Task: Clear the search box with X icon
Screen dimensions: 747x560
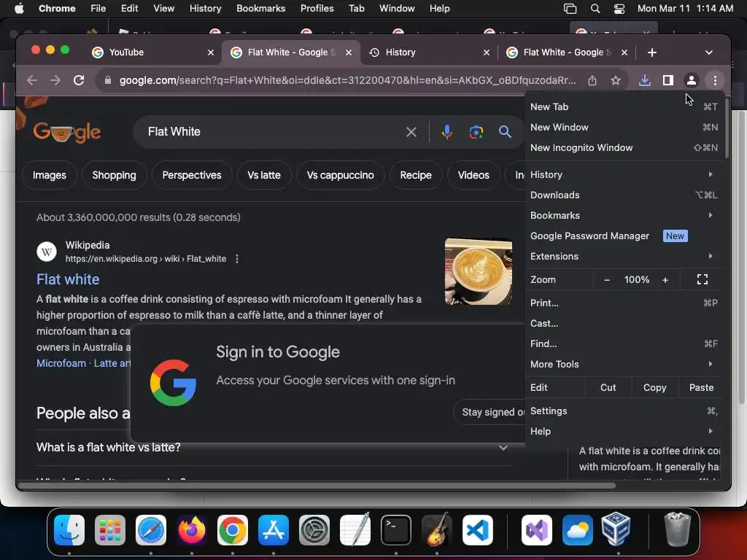Action: [411, 132]
